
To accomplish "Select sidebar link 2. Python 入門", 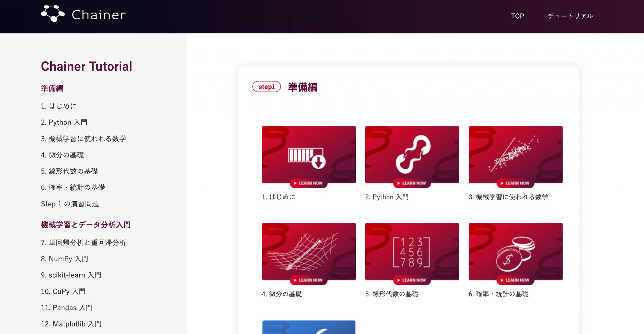I will 64,122.
